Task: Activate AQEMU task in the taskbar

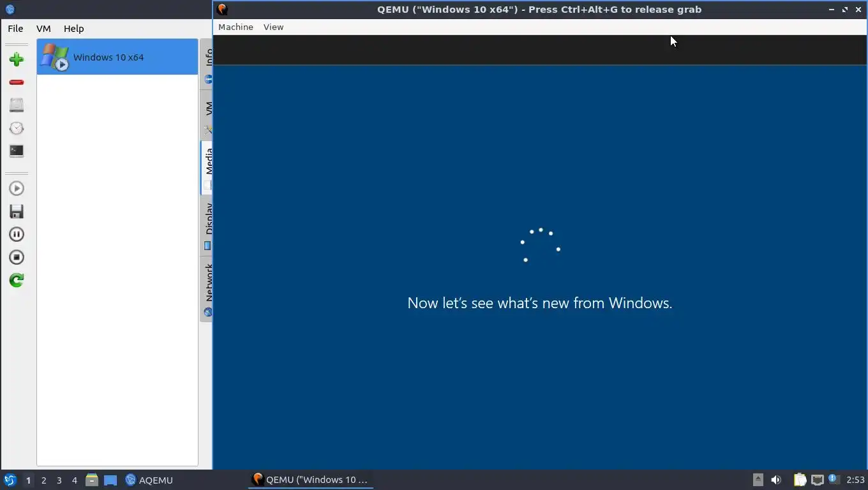Action: click(x=149, y=480)
